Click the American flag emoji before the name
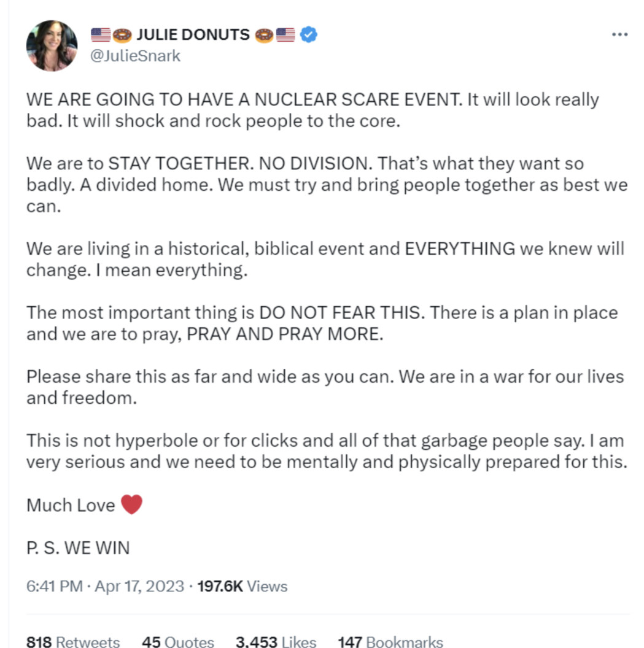Viewport: 644px width, 648px height. (x=100, y=35)
